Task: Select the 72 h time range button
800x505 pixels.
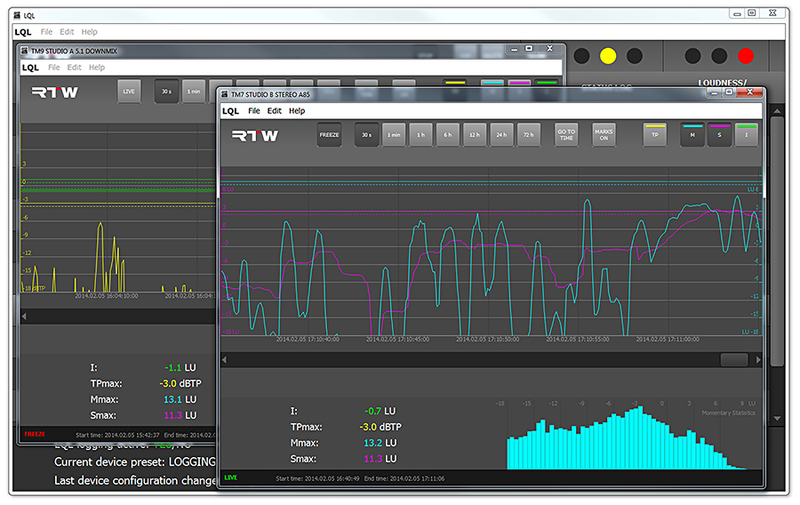Action: point(529,134)
